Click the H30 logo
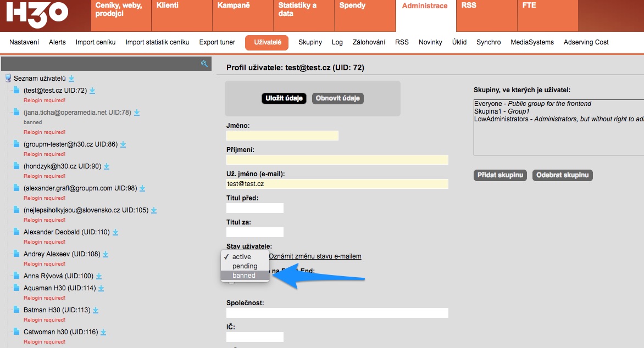This screenshot has height=348, width=644. click(x=37, y=13)
